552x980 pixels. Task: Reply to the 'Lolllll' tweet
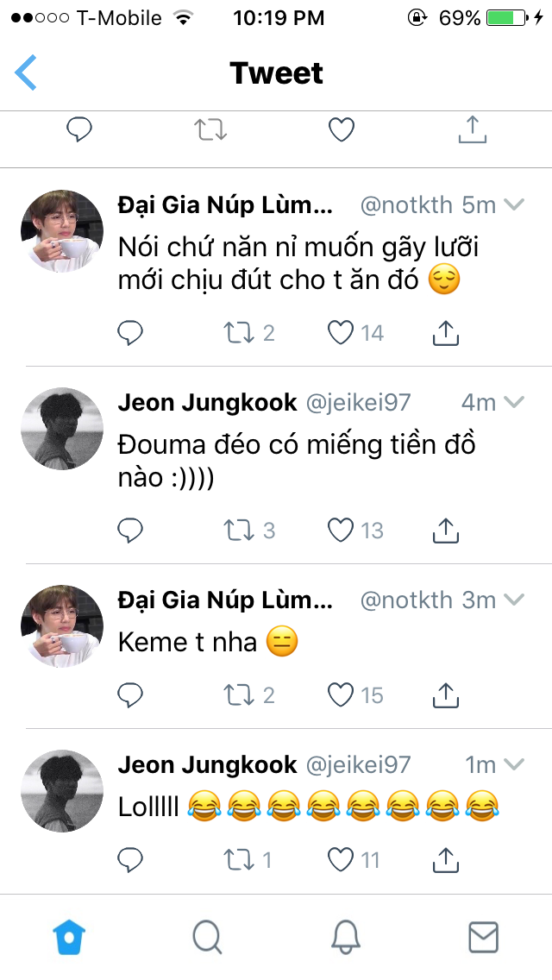(x=130, y=858)
